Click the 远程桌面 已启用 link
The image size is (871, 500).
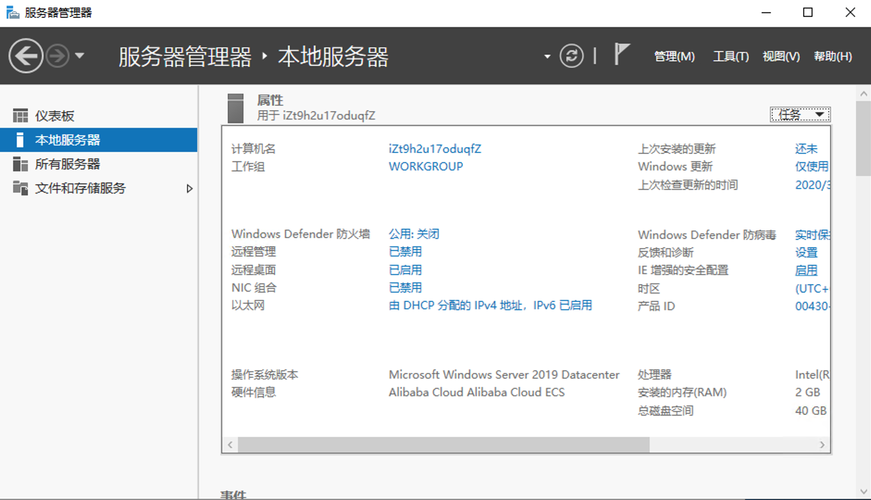pyautogui.click(x=405, y=270)
